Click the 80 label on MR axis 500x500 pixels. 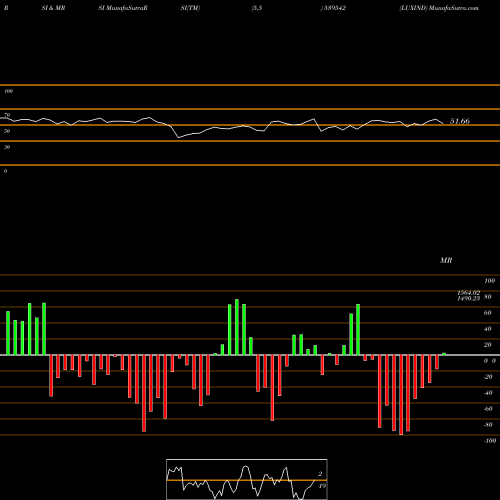pyautogui.click(x=488, y=297)
